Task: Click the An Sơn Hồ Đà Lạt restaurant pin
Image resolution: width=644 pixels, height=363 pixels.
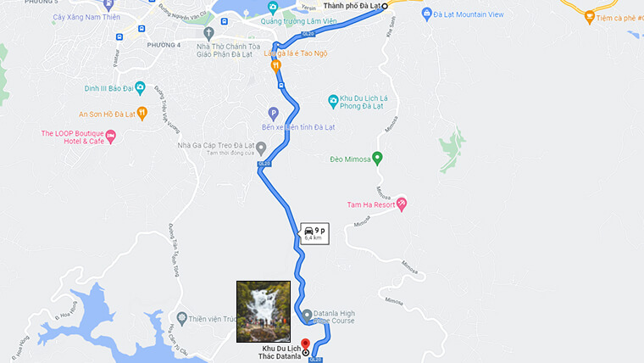Action: (142, 114)
